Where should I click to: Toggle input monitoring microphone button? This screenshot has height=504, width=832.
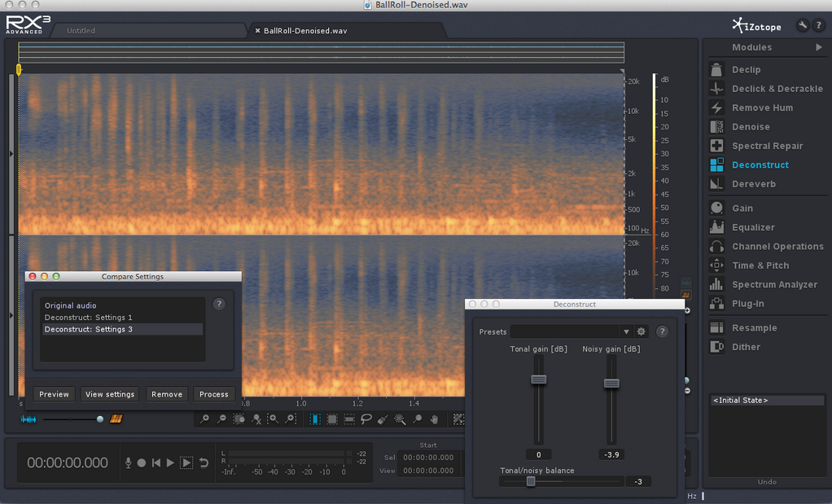128,462
